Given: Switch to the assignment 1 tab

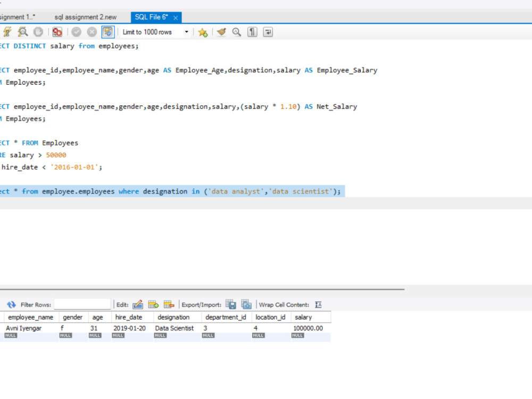Looking at the screenshot, I should [18, 18].
